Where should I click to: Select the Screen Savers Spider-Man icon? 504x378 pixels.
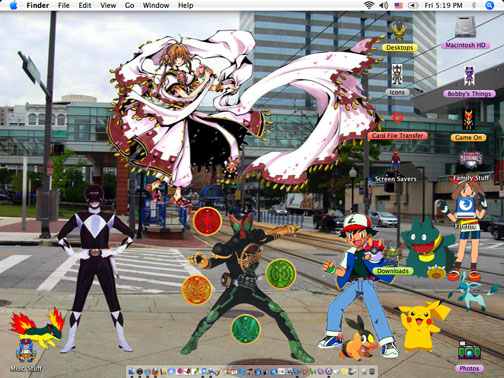tap(395, 161)
